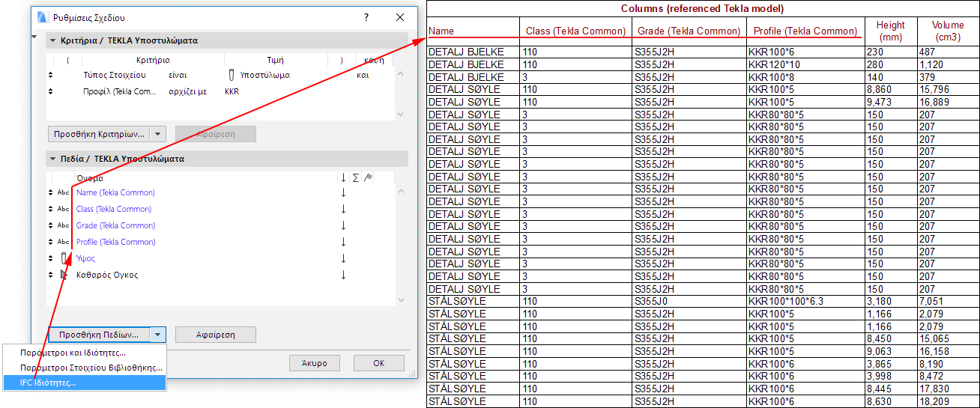The width and height of the screenshot is (980, 408).
Task: Toggle sort arrow for Καθαρός Όγκος field
Action: (x=343, y=275)
